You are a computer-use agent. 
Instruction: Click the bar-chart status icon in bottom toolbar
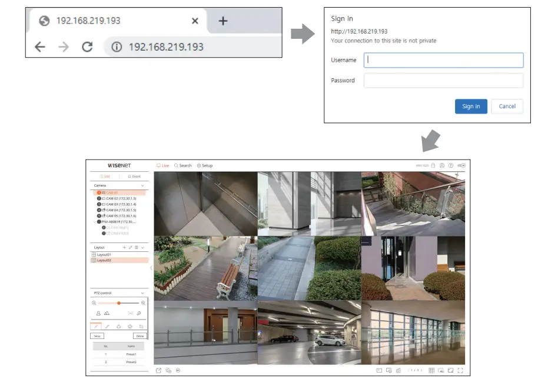[x=398, y=370]
